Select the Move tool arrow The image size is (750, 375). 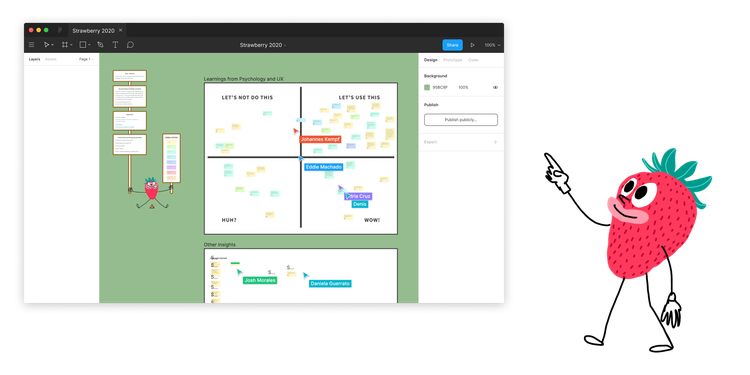click(46, 45)
